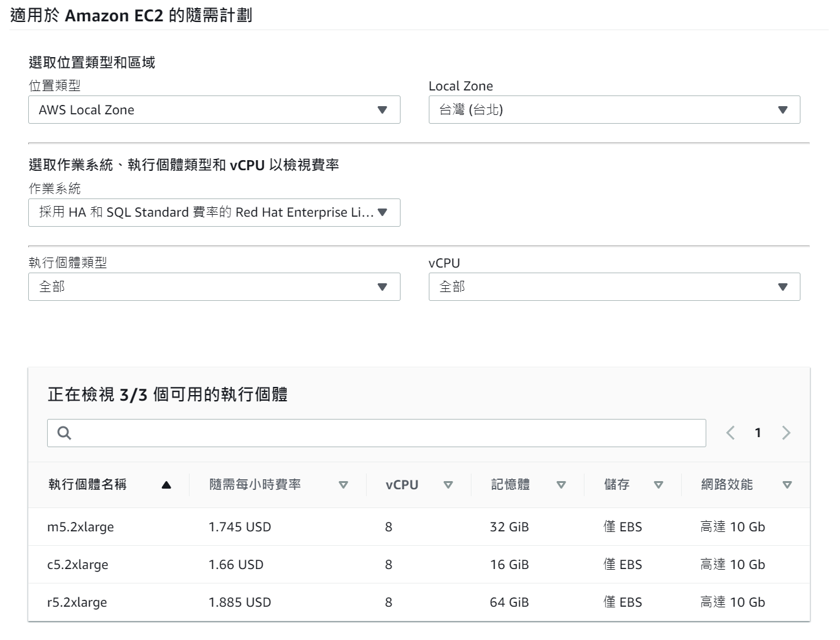840x640 pixels.
Task: Sort by vCPU column arrow in table header
Action: coord(448,485)
